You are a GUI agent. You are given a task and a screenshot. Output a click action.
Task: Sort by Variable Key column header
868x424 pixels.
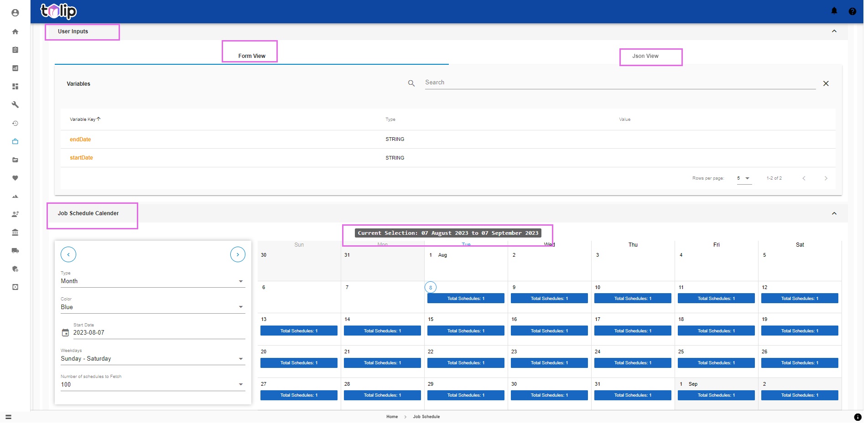[x=85, y=119]
